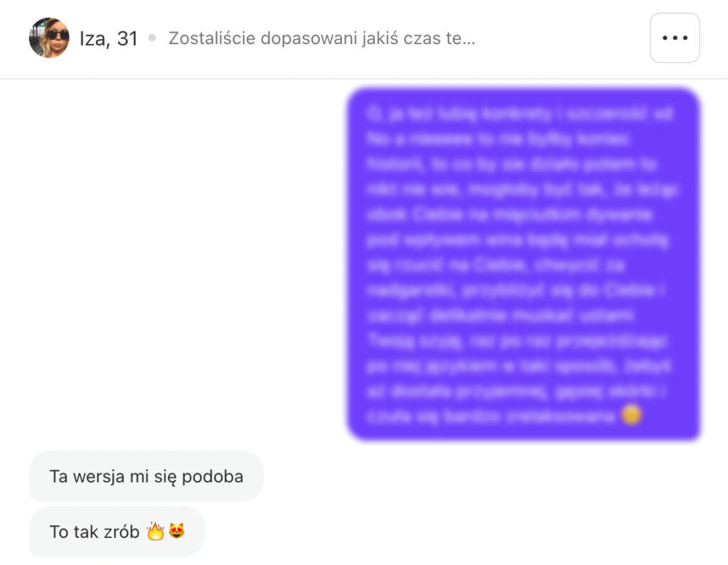728x565 pixels.
Task: Click the heart-eyes cat emoji
Action: [176, 531]
